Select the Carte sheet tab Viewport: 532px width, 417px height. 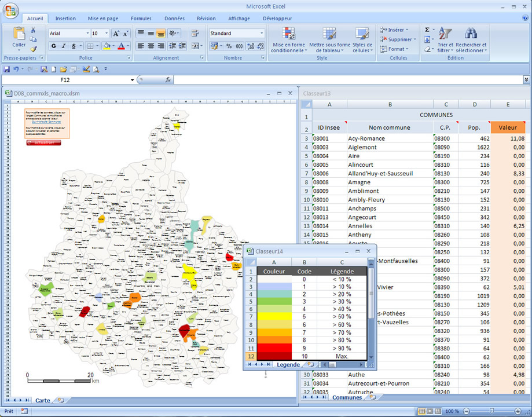(x=43, y=400)
